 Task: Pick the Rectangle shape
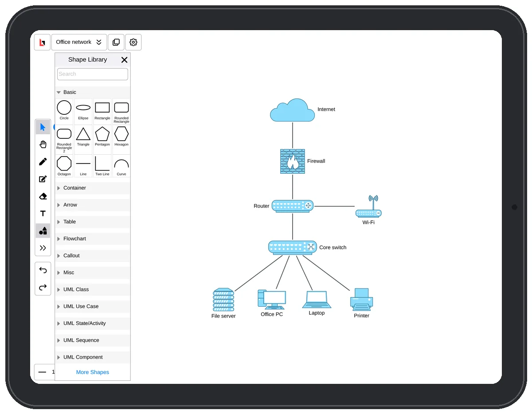point(102,110)
